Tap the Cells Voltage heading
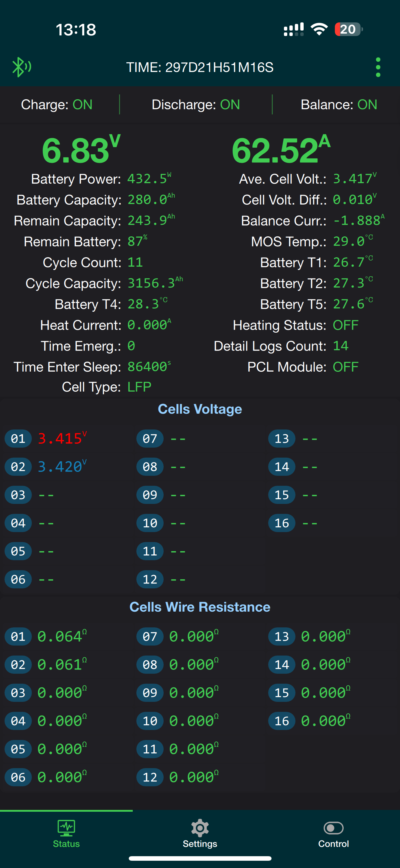This screenshot has height=868, width=400. 200,409
